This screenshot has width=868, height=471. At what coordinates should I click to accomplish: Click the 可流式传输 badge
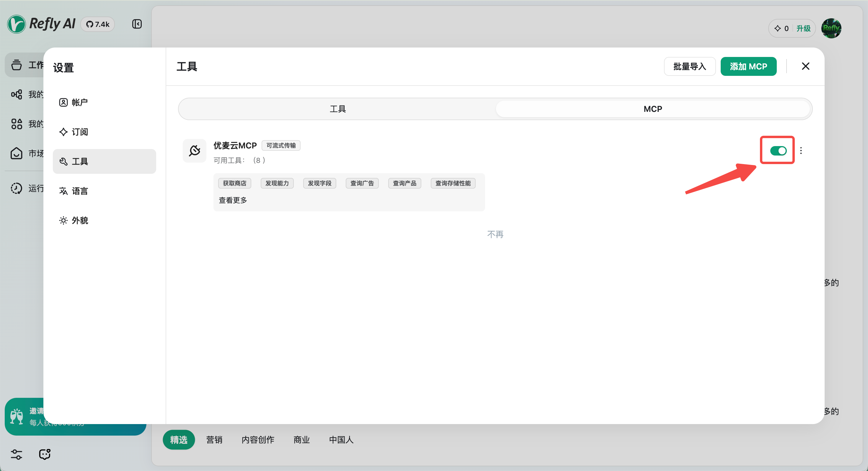pos(281,145)
